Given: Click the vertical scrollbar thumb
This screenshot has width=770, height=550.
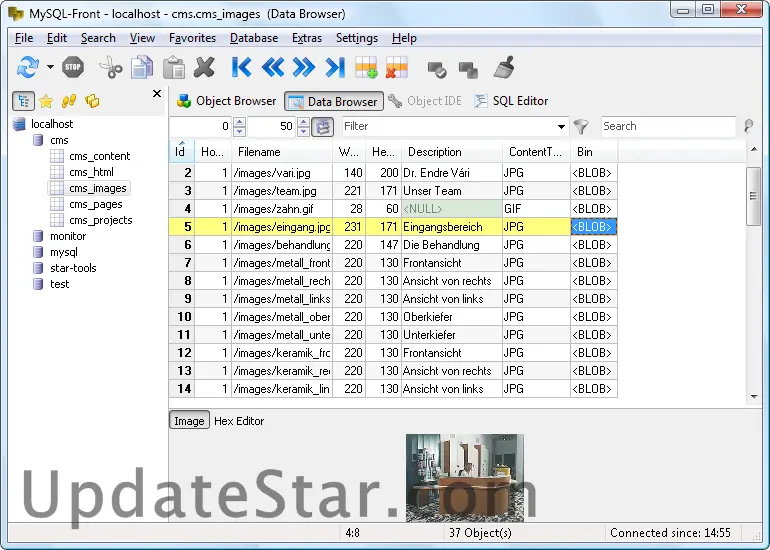Looking at the screenshot, I should pyautogui.click(x=753, y=196).
